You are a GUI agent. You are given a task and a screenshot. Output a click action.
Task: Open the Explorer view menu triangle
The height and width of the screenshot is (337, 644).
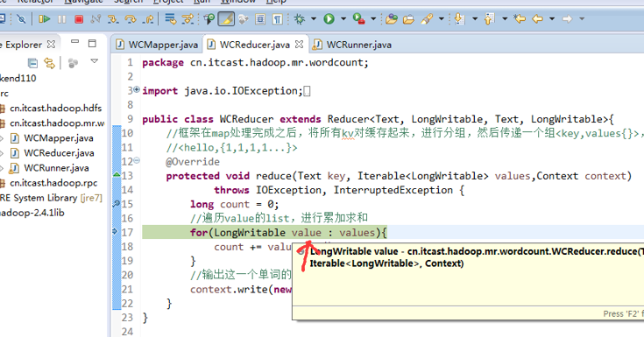click(95, 61)
